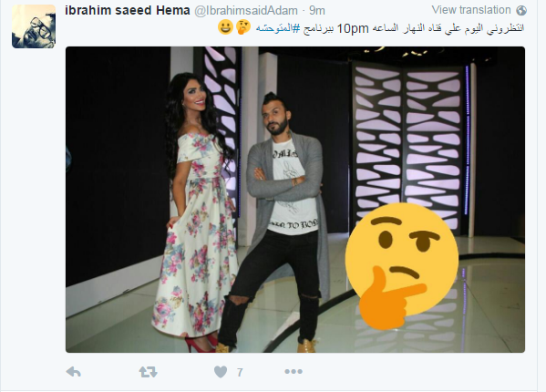Open the tweet via the 9m timestamp
Image resolution: width=546 pixels, height=392 pixels.
317,11
